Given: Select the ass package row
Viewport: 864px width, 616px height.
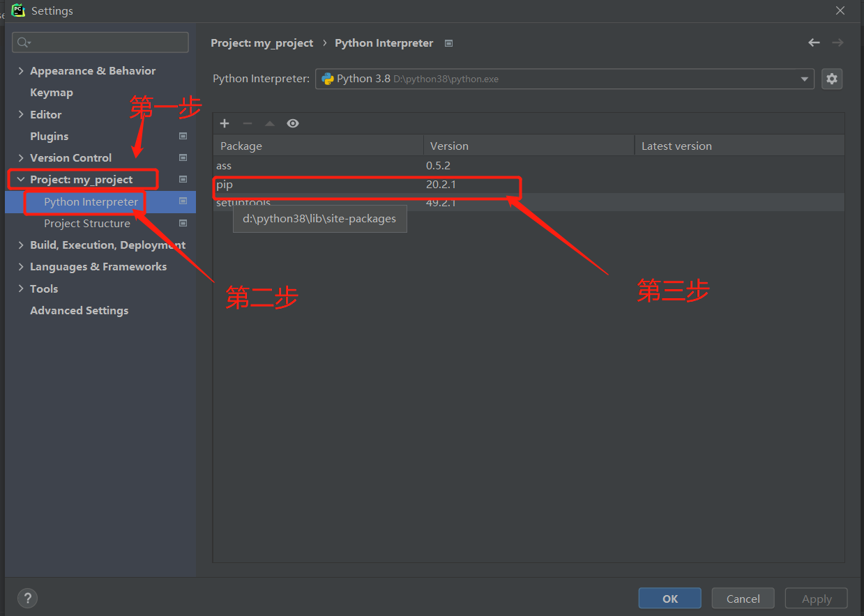Looking at the screenshot, I should click(x=529, y=165).
